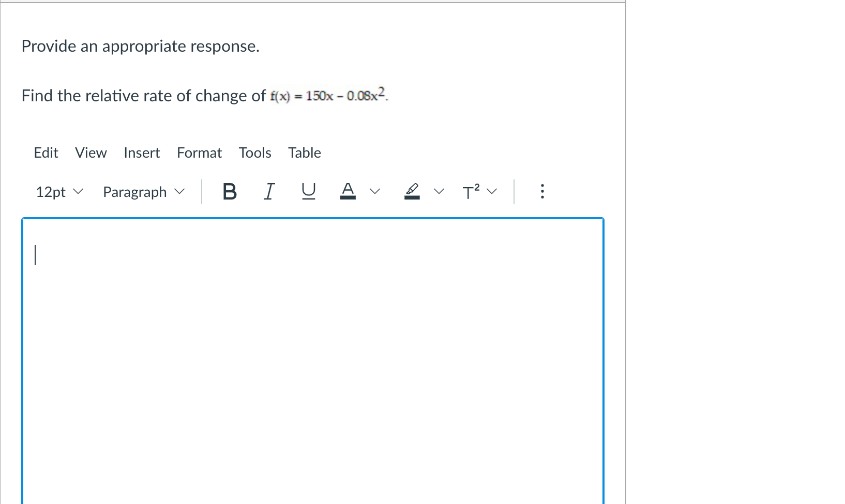Apply italic formatting in the toolbar
845x504 pixels.
269,191
